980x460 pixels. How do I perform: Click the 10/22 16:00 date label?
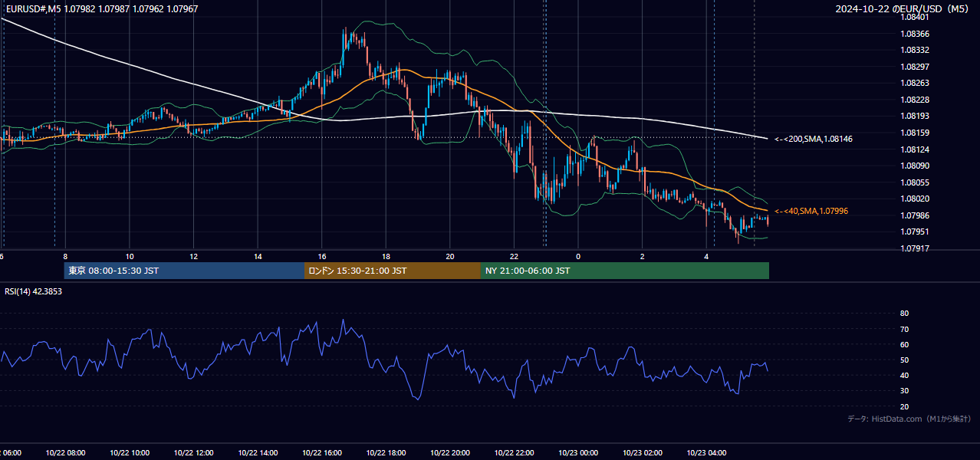click(x=322, y=453)
